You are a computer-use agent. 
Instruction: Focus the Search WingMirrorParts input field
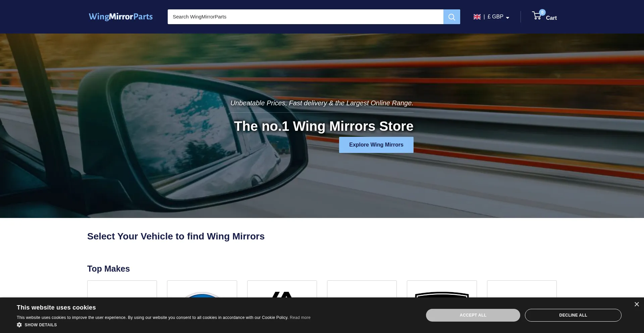(305, 17)
